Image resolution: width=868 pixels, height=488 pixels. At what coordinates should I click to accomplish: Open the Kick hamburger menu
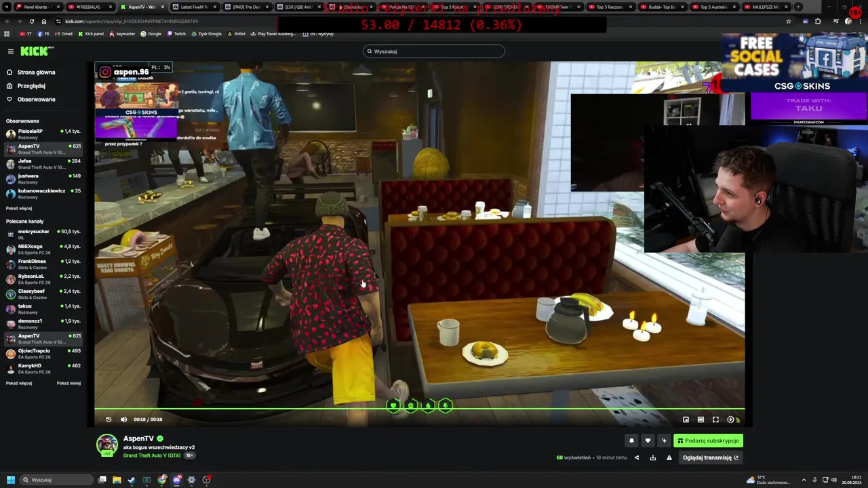(x=10, y=51)
